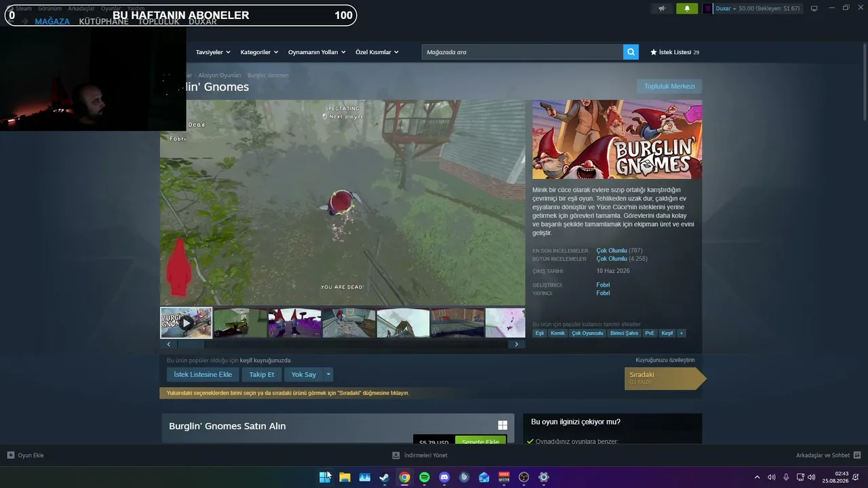Image resolution: width=868 pixels, height=488 pixels.
Task: Select the Eşli tag
Action: 540,333
